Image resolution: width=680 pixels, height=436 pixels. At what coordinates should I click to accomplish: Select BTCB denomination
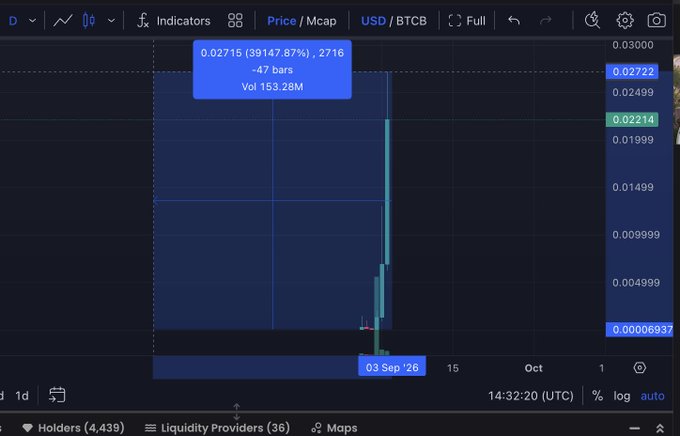[x=411, y=21]
